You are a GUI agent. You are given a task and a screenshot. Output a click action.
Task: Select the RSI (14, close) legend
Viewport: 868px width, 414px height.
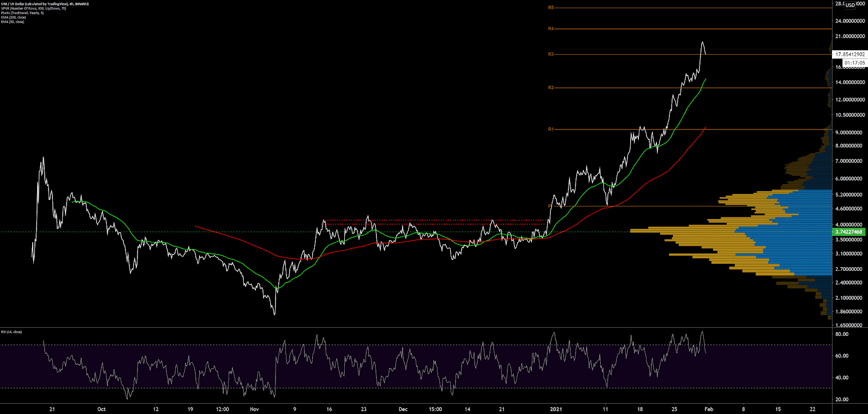(11, 332)
